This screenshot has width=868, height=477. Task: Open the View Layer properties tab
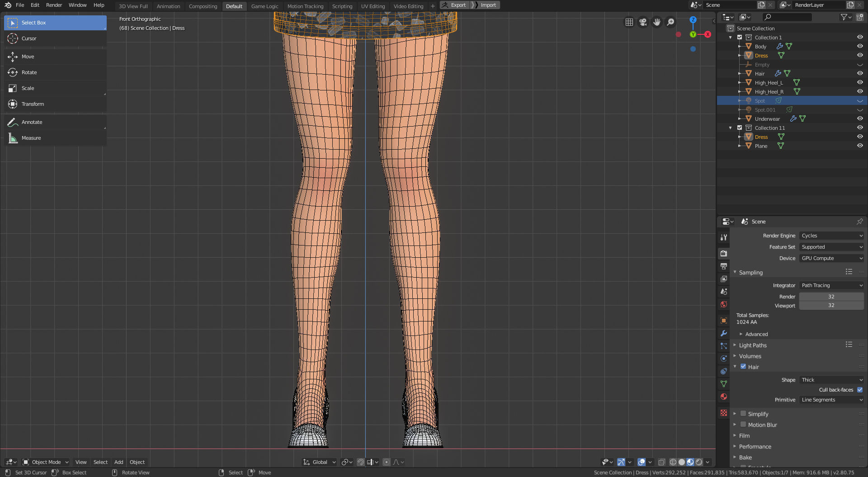click(724, 279)
